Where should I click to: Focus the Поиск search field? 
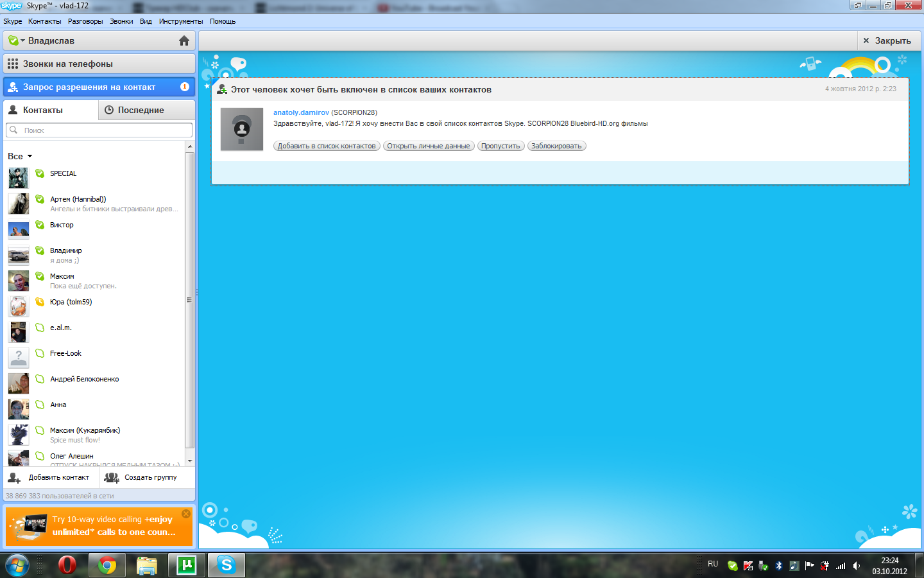coord(99,130)
